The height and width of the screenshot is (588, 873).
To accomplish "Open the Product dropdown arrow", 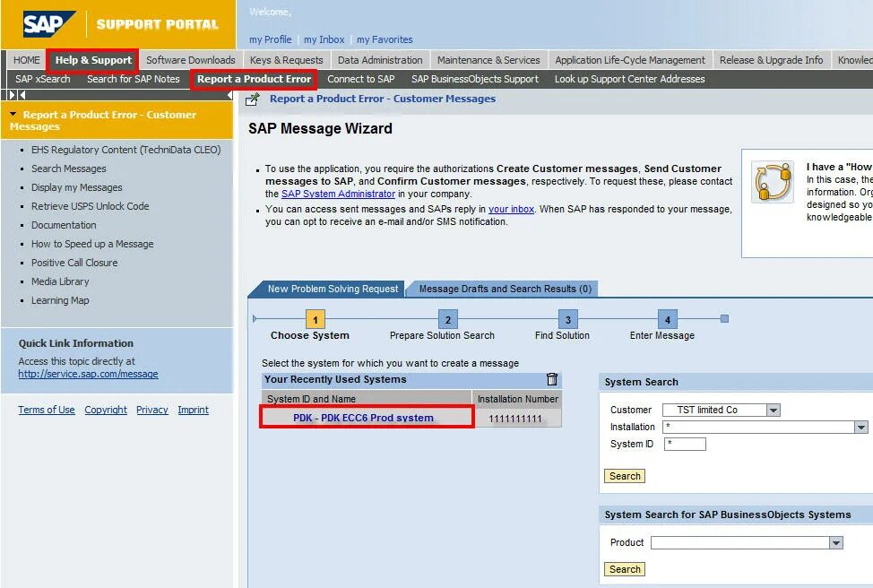I will click(835, 543).
